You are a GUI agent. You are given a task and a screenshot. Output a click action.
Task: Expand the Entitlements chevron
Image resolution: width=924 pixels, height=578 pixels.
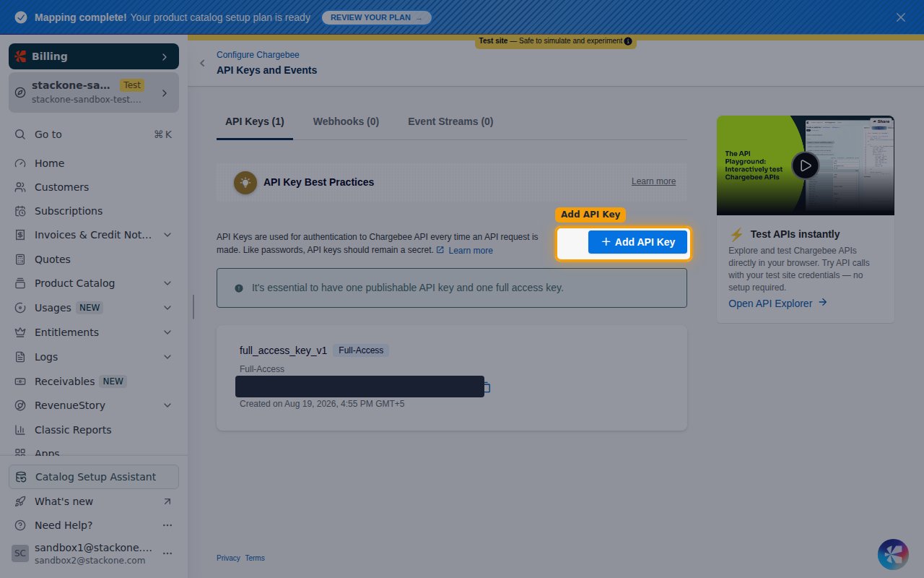167,332
